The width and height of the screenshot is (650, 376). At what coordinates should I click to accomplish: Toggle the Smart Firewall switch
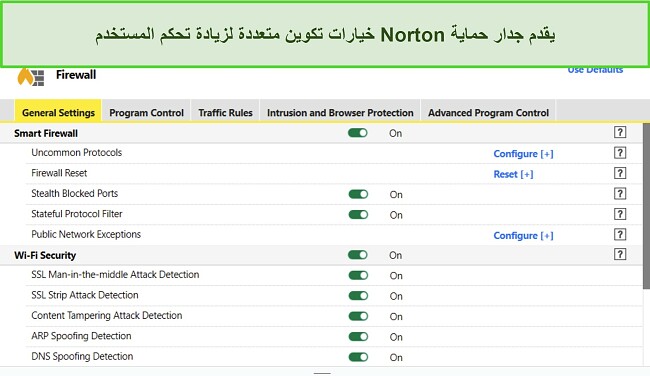tap(358, 133)
